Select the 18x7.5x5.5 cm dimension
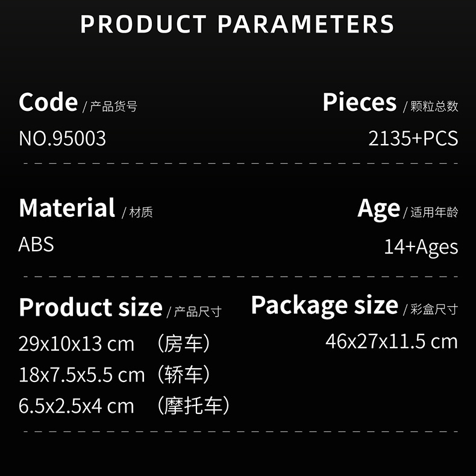Viewport: 476px width, 476px height. tap(82, 375)
